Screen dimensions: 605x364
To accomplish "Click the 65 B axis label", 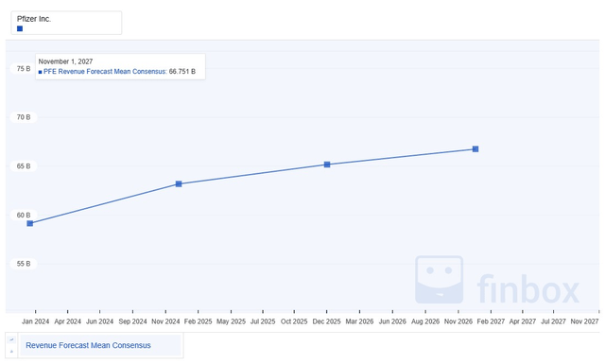I will [x=24, y=166].
